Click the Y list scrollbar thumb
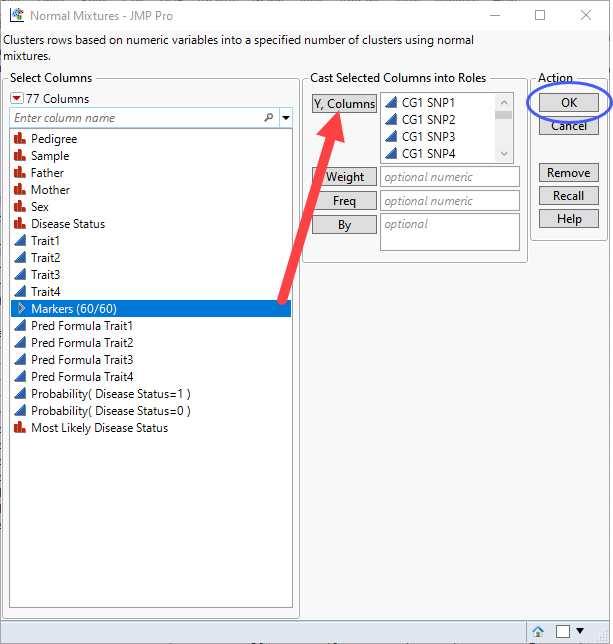The width and height of the screenshot is (613, 644). [503, 115]
